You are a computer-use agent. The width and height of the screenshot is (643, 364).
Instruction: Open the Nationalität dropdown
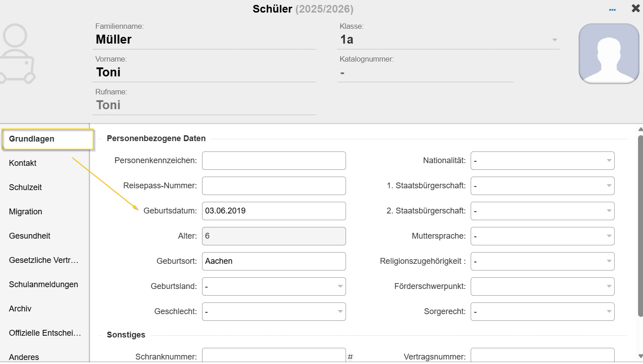542,161
